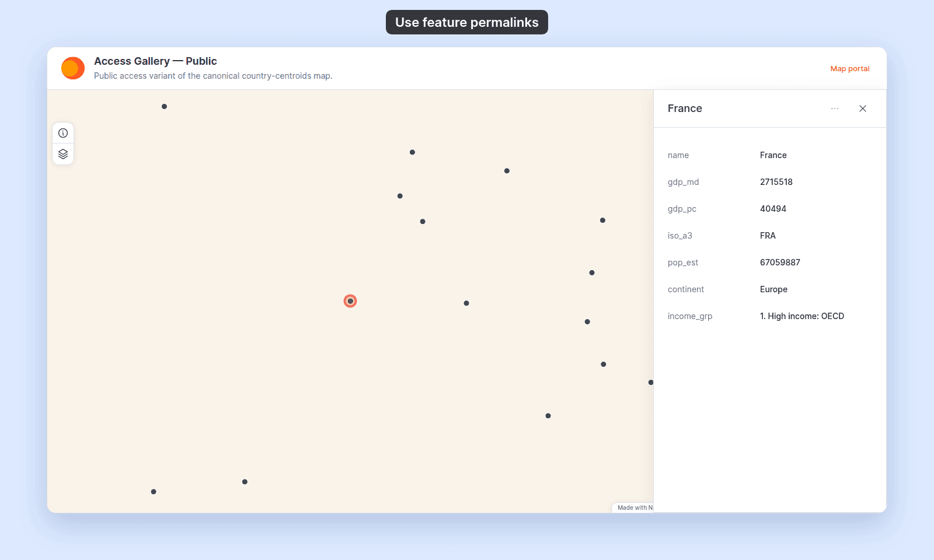The width and height of the screenshot is (934, 560).
Task: Click the gdp_pc value 40494
Action: [773, 209]
